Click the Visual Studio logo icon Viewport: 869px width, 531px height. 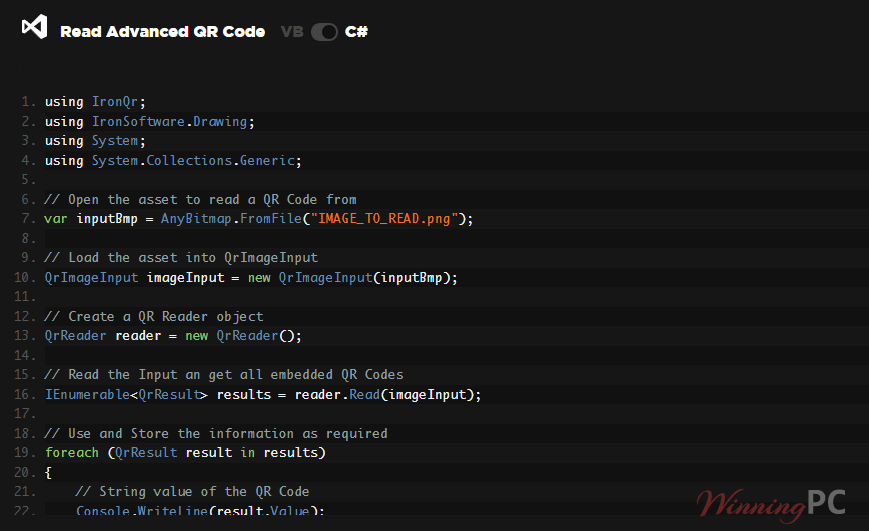click(34, 27)
